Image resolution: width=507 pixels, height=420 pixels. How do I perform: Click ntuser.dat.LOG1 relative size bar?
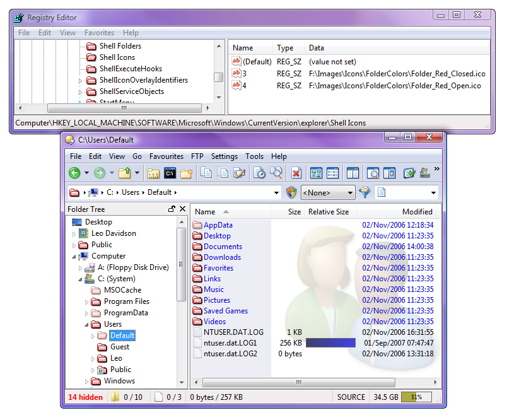pos(330,342)
